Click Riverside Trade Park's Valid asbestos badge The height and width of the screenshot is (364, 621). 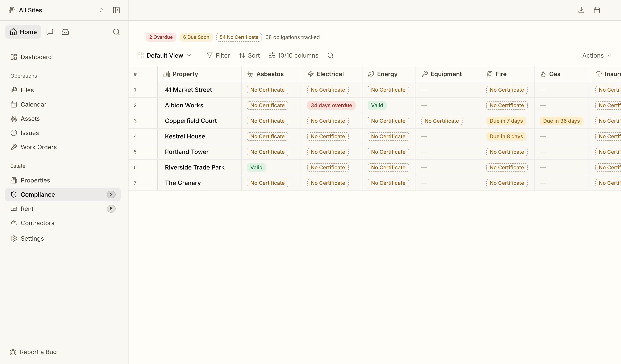click(256, 168)
